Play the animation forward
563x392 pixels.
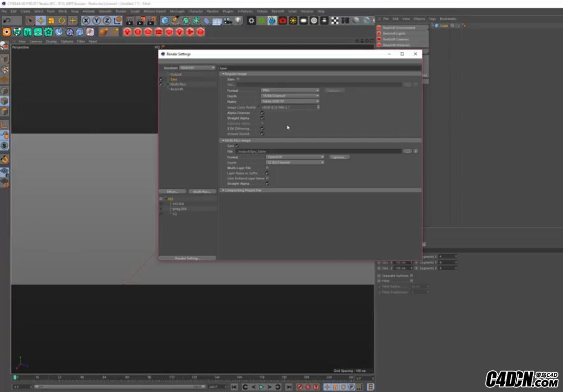(262, 387)
